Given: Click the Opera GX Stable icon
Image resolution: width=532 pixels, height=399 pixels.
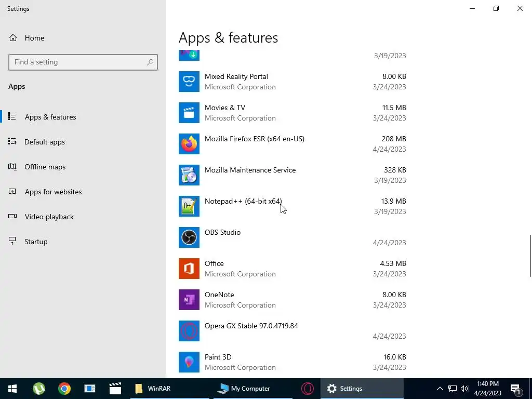Looking at the screenshot, I should click(189, 331).
